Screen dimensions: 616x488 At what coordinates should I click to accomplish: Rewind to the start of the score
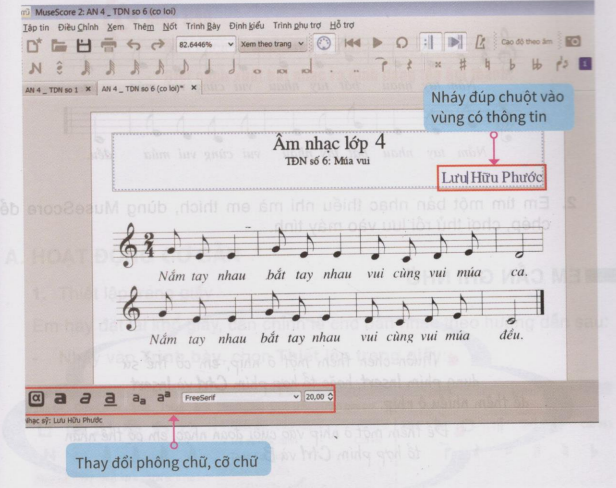pyautogui.click(x=351, y=44)
